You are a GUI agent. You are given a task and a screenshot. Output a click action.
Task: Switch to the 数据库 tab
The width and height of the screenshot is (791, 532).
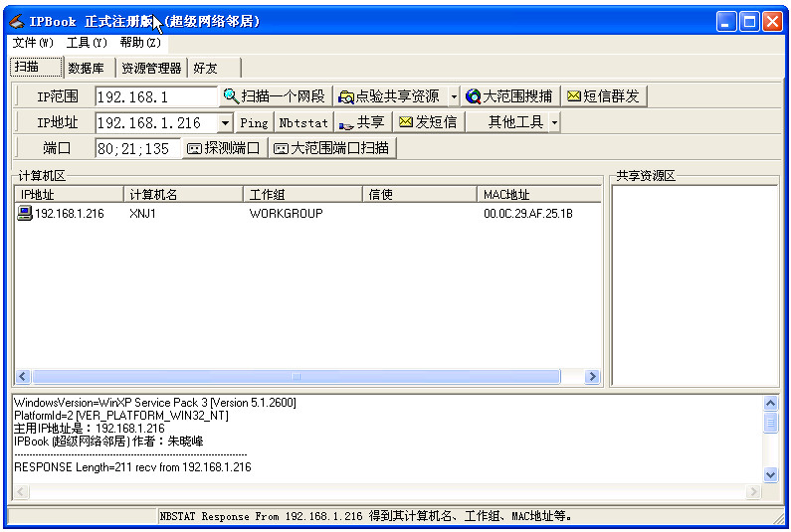pos(90,68)
